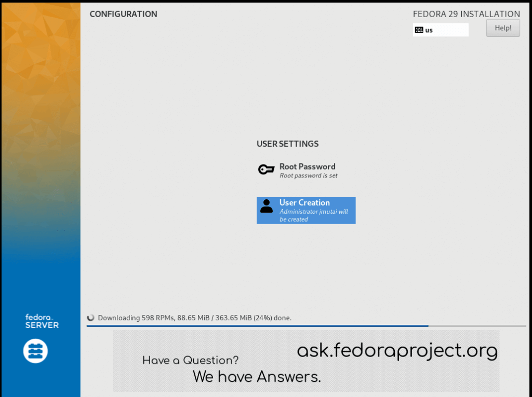Open the Help! panel
Viewport: 532px width, 397px height.
pyautogui.click(x=502, y=28)
